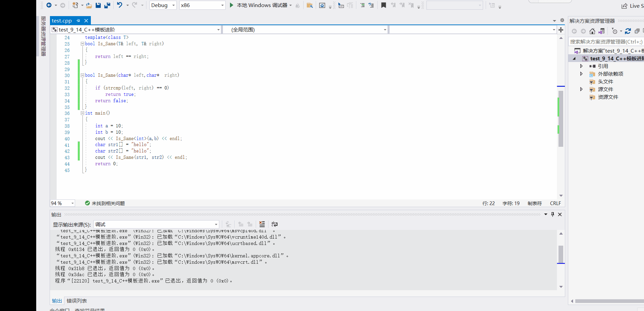The width and height of the screenshot is (644, 311).
Task: Start debugging with the green play icon
Action: 231,5
